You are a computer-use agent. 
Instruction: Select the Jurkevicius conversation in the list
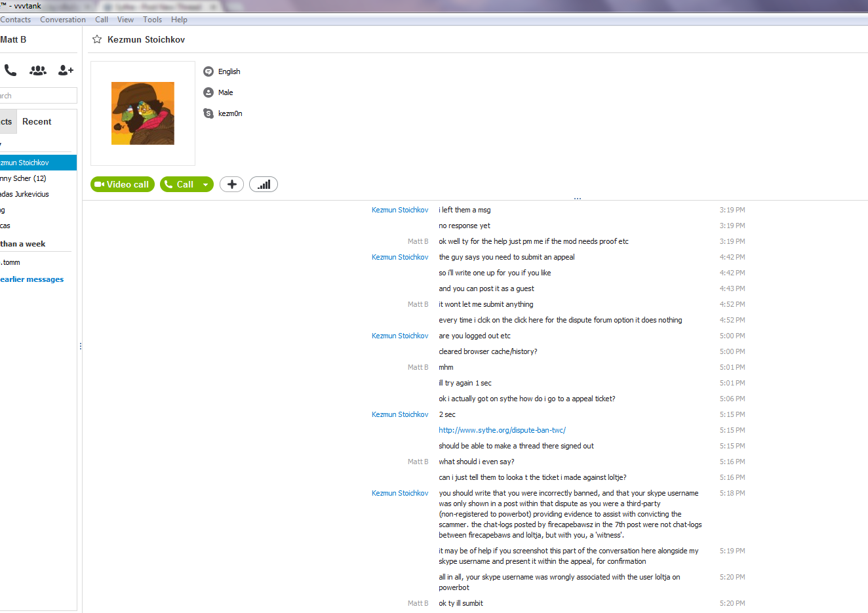[38, 194]
